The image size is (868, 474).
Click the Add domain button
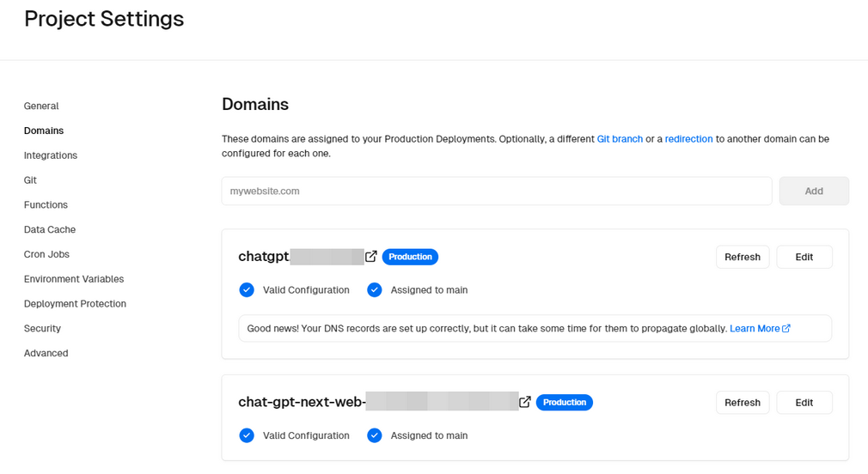point(813,191)
